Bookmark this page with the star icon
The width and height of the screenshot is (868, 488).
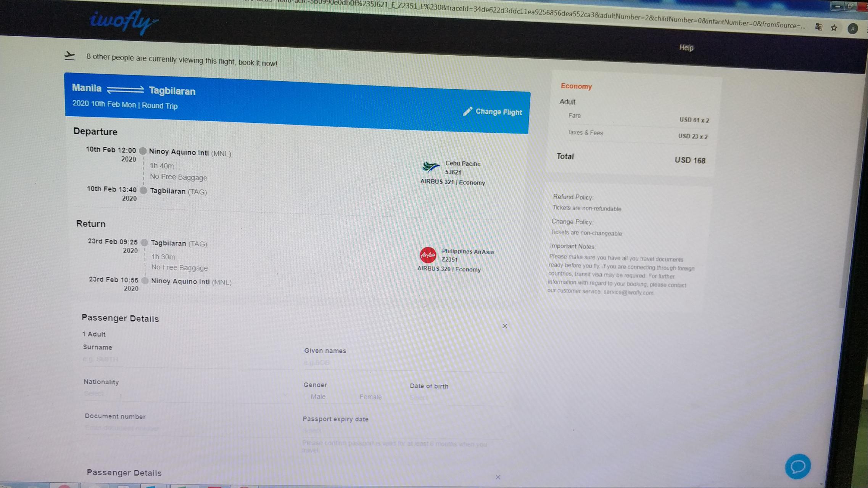pos(834,28)
